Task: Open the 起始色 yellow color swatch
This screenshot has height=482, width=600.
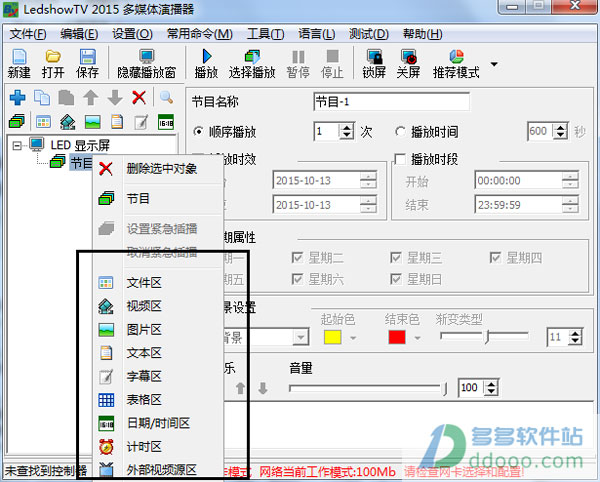Action: coord(333,337)
